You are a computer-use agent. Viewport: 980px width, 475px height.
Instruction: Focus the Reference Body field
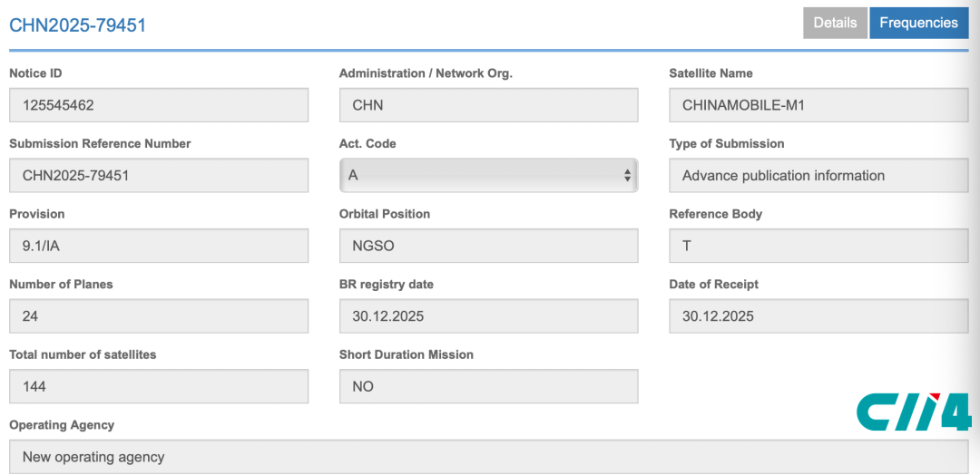coord(818,246)
